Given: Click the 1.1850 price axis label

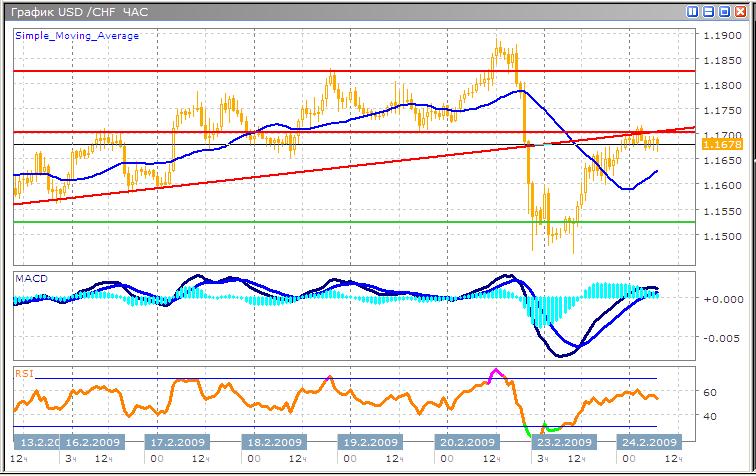Looking at the screenshot, I should pyautogui.click(x=722, y=60).
